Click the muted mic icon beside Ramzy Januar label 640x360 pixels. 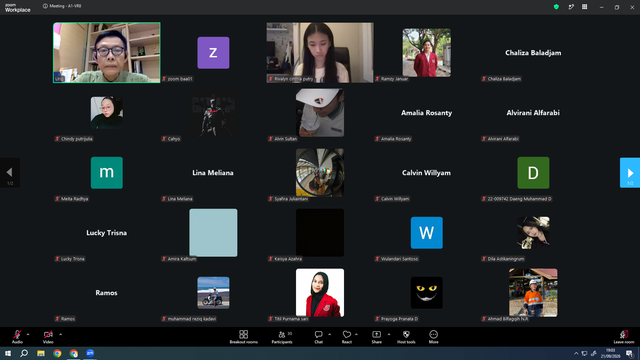[378, 79]
